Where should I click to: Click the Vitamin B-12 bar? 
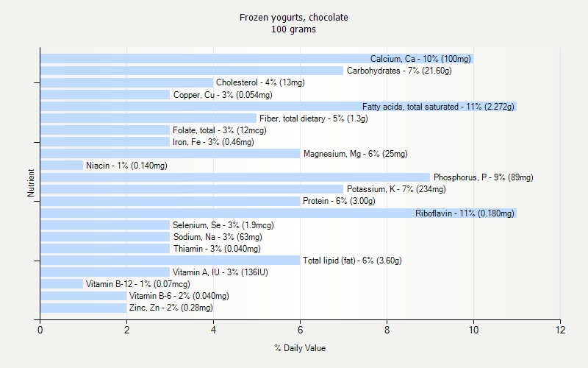(62, 284)
